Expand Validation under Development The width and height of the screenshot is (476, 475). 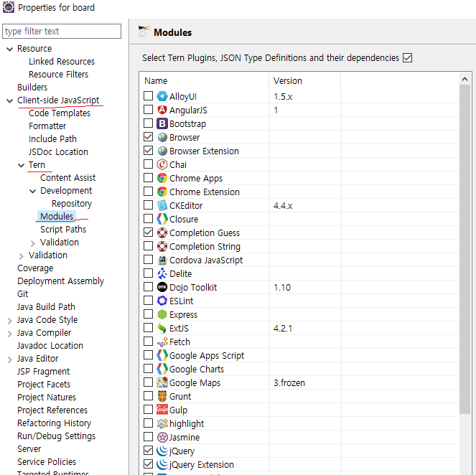coord(32,243)
